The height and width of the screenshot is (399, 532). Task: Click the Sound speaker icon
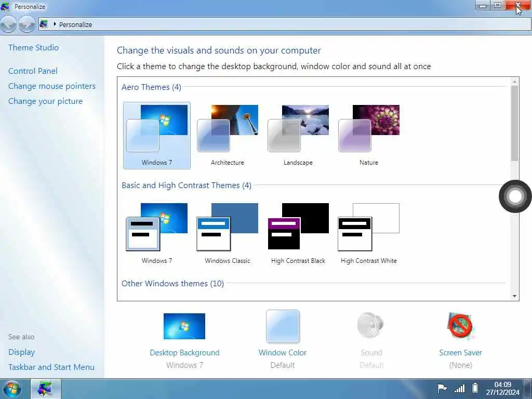370,325
